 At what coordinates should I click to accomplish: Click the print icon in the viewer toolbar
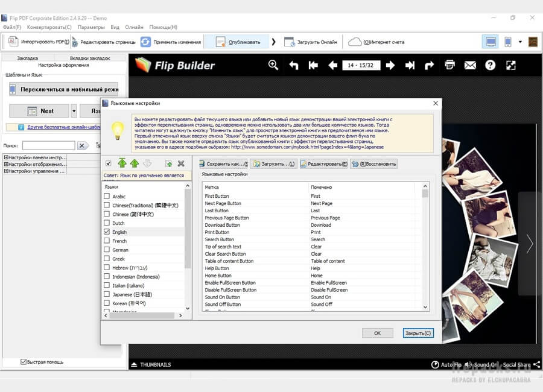tap(449, 65)
